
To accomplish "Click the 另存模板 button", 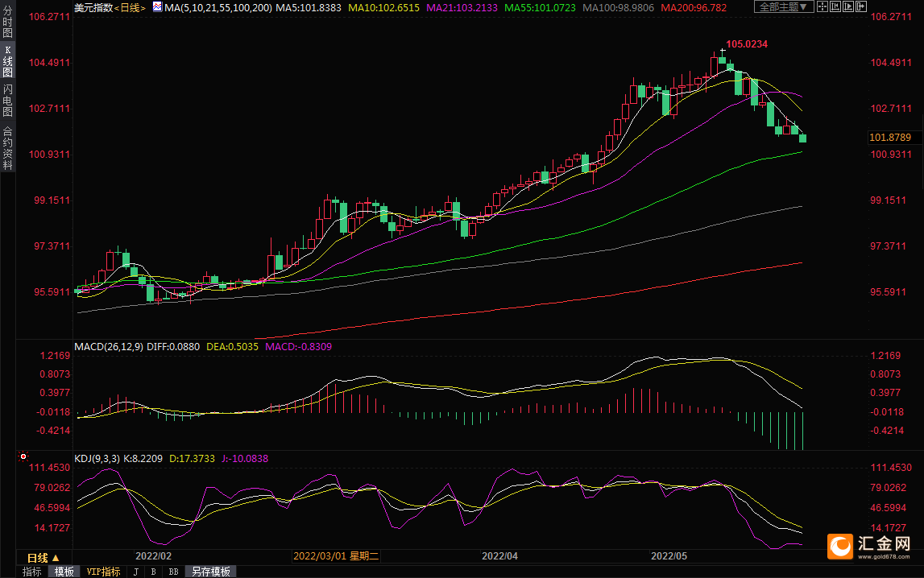I will (x=210, y=572).
